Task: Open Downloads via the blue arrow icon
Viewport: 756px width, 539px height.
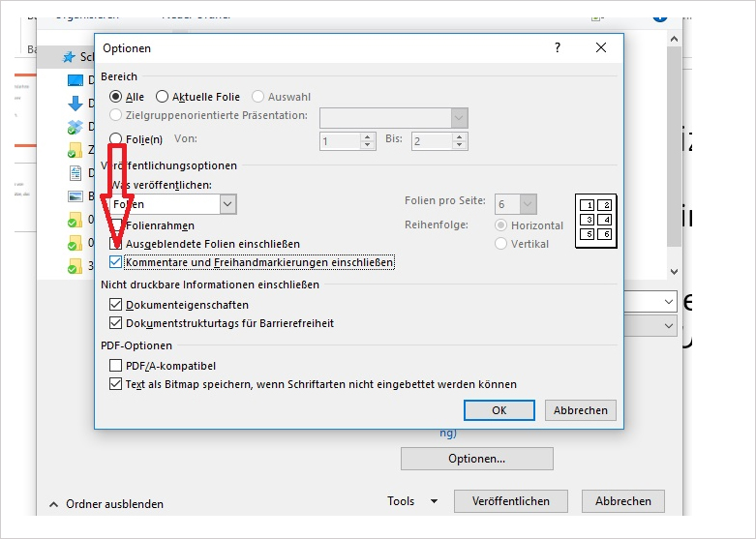Action: click(75, 105)
